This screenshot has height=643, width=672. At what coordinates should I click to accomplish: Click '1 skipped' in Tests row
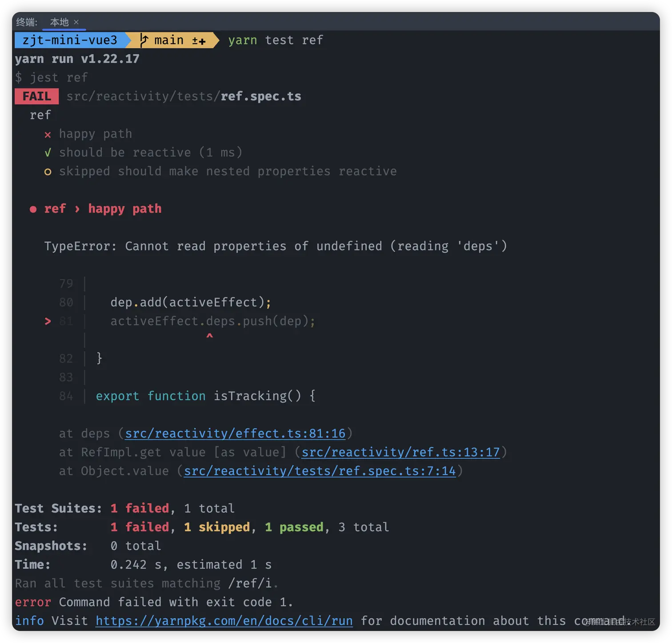pyautogui.click(x=217, y=527)
